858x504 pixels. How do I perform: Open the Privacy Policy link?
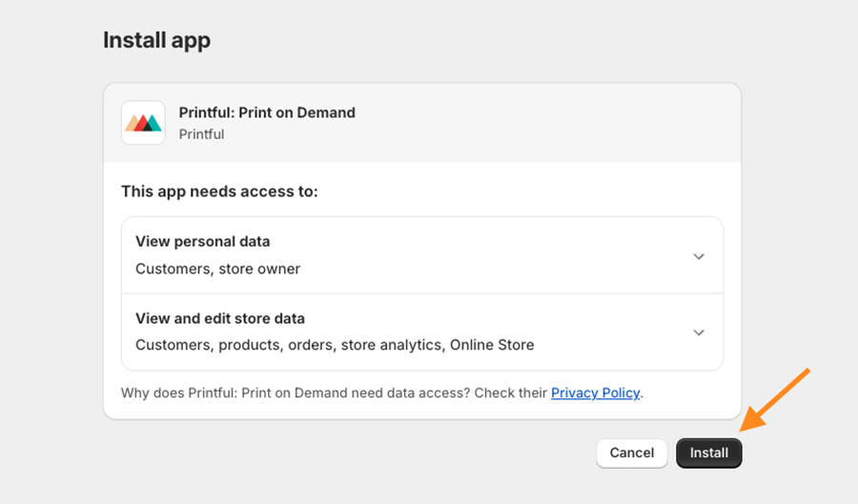(595, 393)
